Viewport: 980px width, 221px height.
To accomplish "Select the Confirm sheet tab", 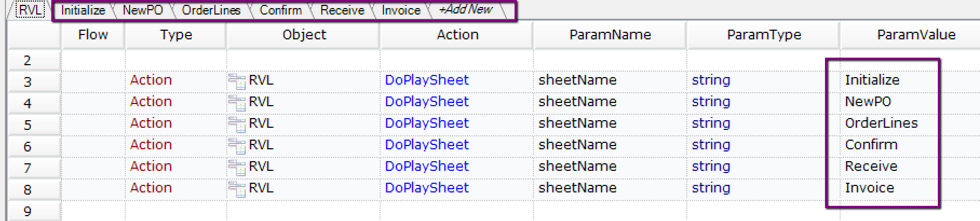I will click(280, 10).
